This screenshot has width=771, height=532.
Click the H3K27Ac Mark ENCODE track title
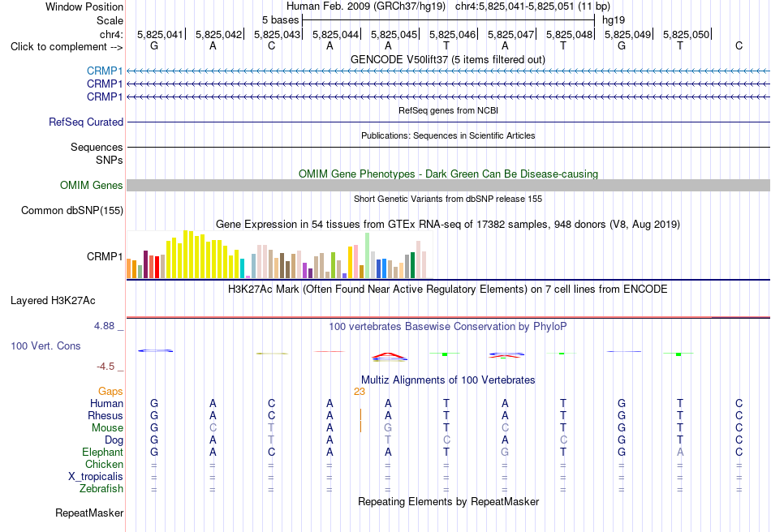click(448, 290)
